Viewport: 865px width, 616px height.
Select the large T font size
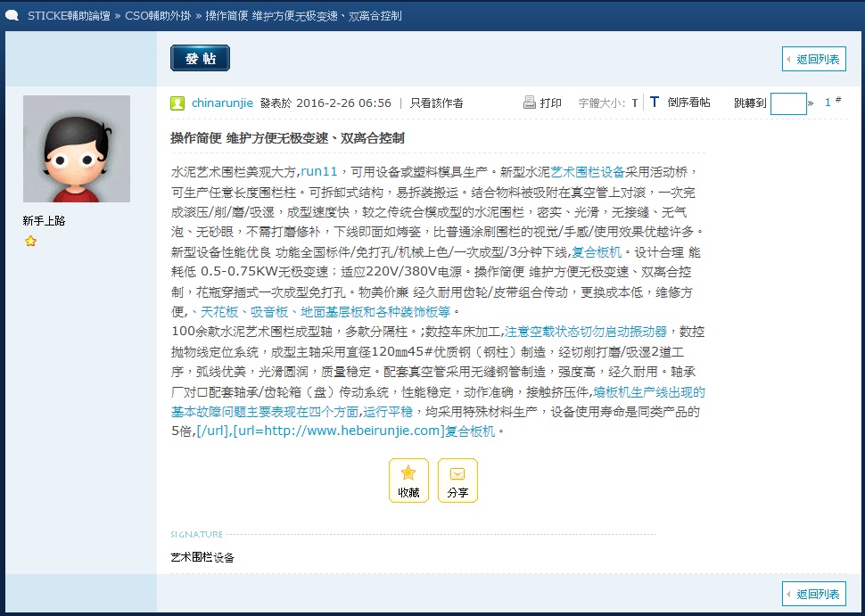(655, 103)
